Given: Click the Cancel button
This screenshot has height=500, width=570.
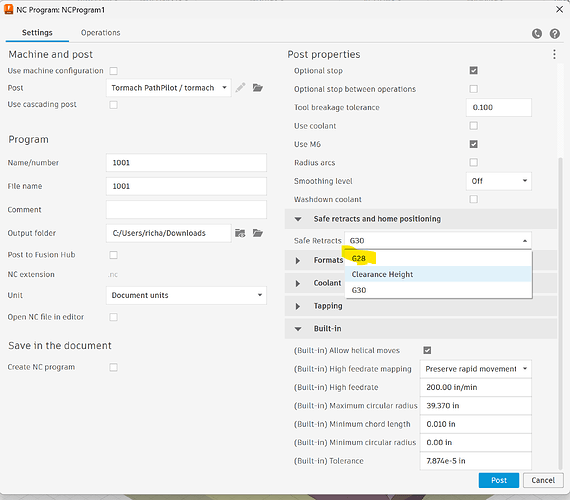Looking at the screenshot, I should pyautogui.click(x=543, y=480).
